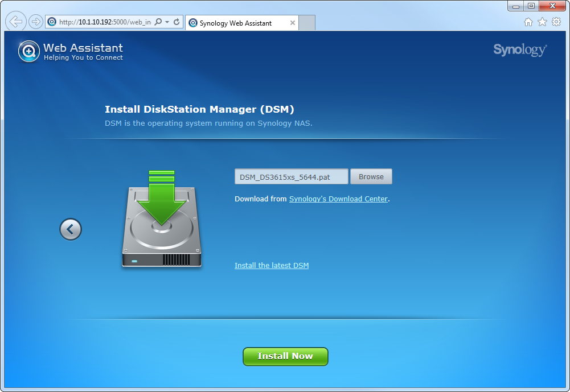The height and width of the screenshot is (392, 570).
Task: Click the 'Web Assistant' title text
Action: (x=83, y=48)
